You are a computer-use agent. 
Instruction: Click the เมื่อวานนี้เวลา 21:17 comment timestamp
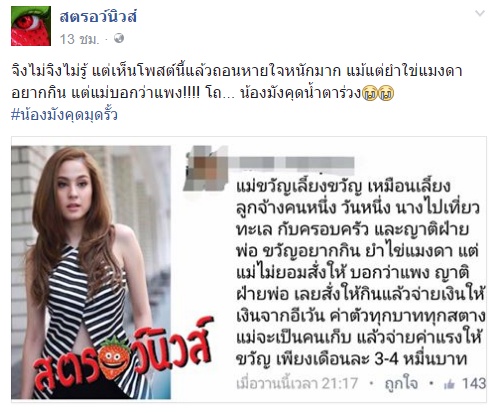pos(297,384)
